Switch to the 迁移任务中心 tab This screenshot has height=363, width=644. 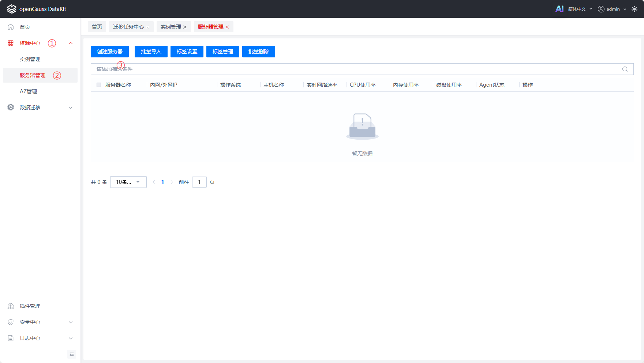click(x=128, y=27)
